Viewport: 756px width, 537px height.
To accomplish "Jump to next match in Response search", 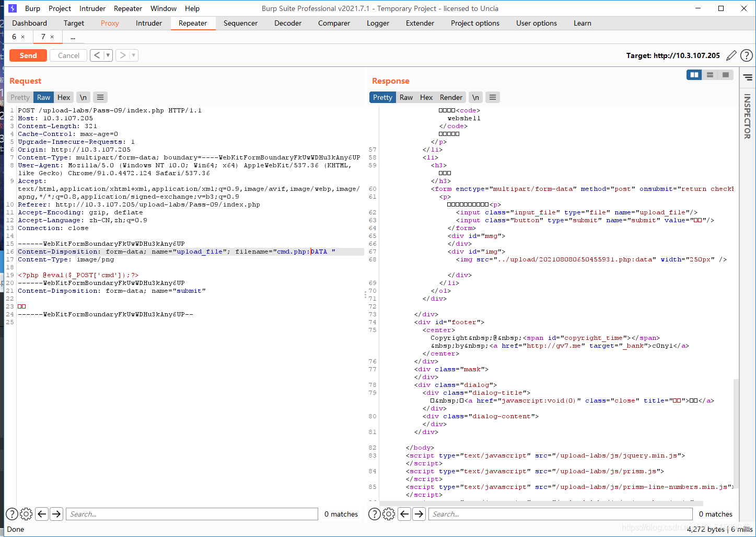I will [x=419, y=514].
